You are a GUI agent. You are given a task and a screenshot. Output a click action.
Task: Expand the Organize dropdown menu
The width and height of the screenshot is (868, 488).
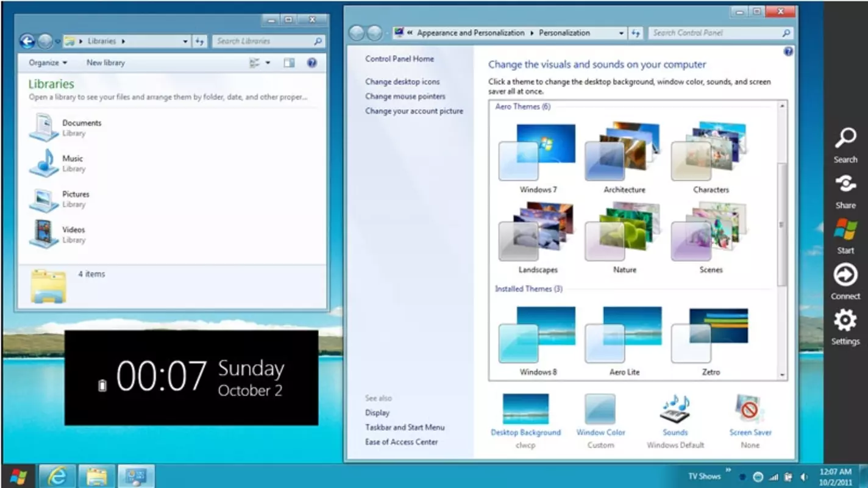point(48,62)
